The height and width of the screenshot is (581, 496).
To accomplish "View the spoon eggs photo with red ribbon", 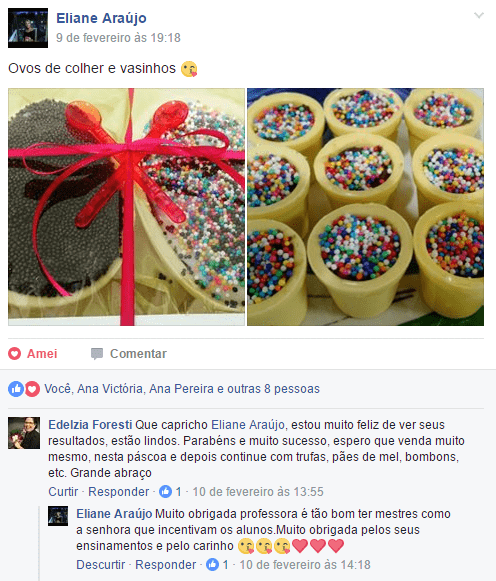I will [x=126, y=207].
